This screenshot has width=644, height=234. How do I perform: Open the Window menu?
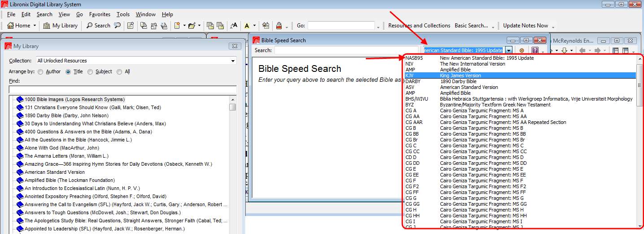coord(146,14)
